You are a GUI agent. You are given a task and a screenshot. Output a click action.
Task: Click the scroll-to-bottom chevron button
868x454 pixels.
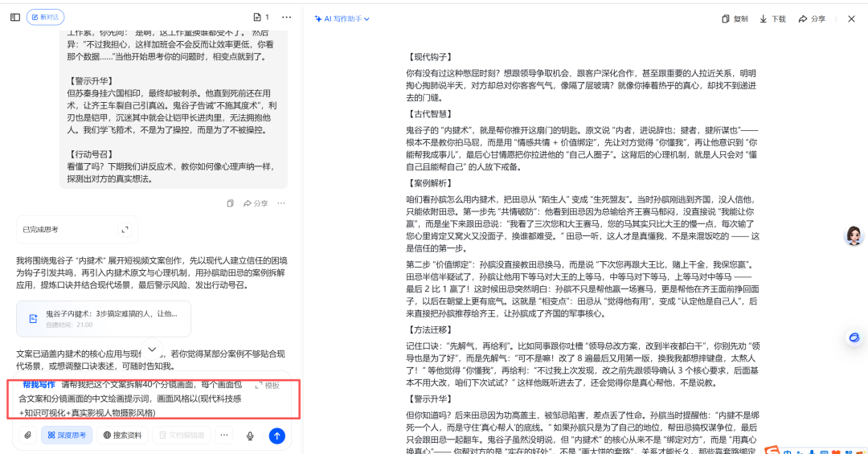[x=152, y=350]
